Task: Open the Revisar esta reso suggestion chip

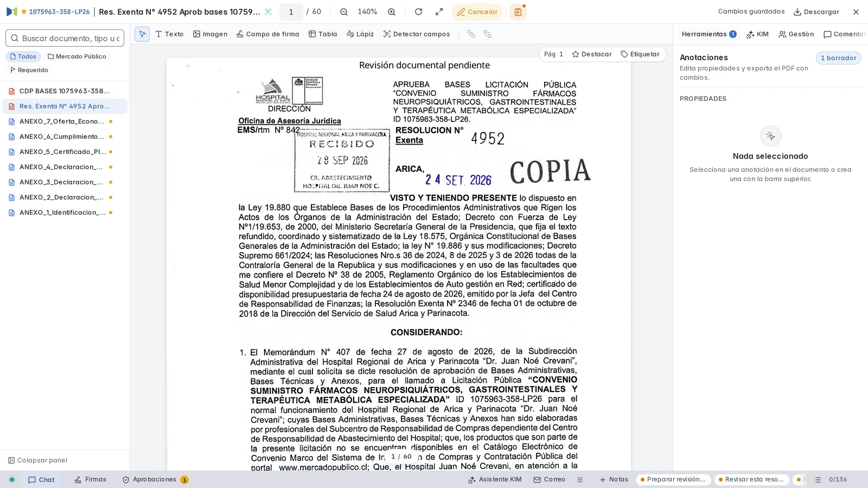Action: tap(751, 480)
